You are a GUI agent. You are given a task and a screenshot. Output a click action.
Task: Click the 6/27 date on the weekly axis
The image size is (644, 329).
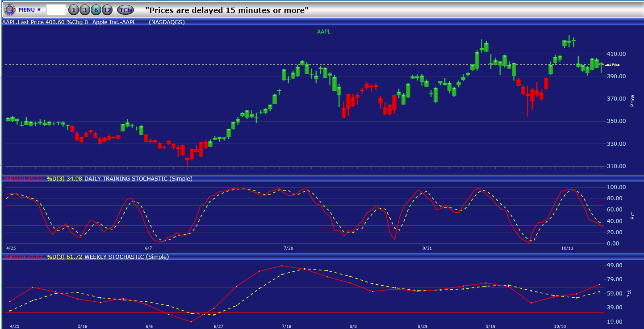(x=218, y=326)
